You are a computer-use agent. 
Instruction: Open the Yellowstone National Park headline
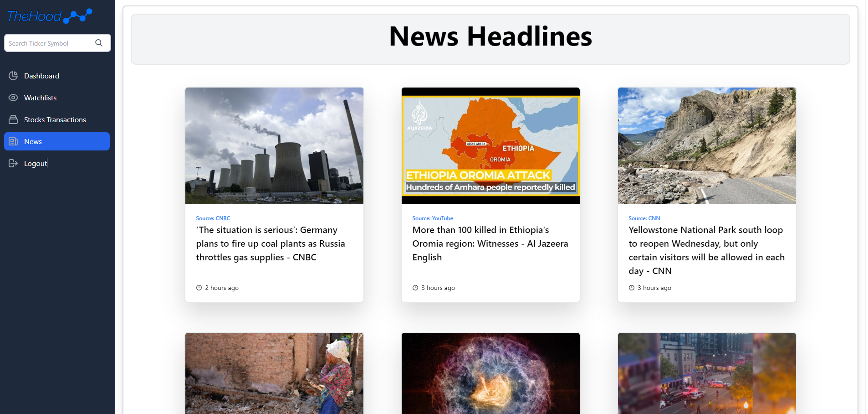pyautogui.click(x=706, y=250)
